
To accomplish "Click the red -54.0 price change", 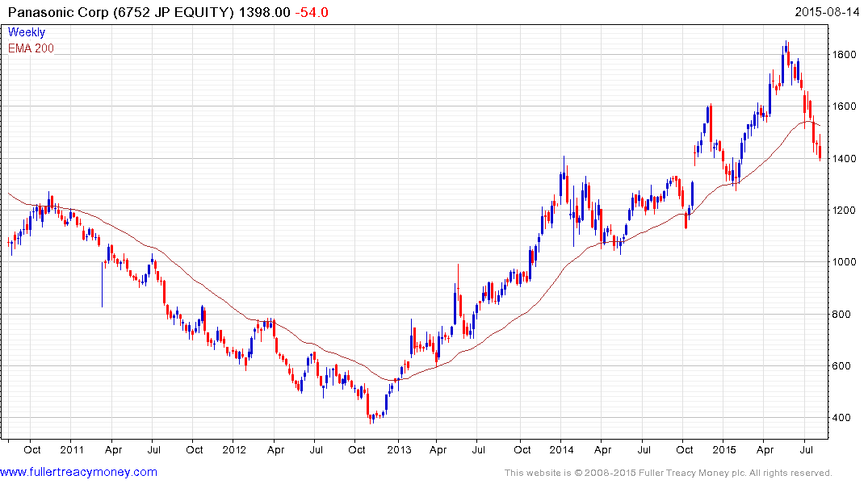I will 311,13.
